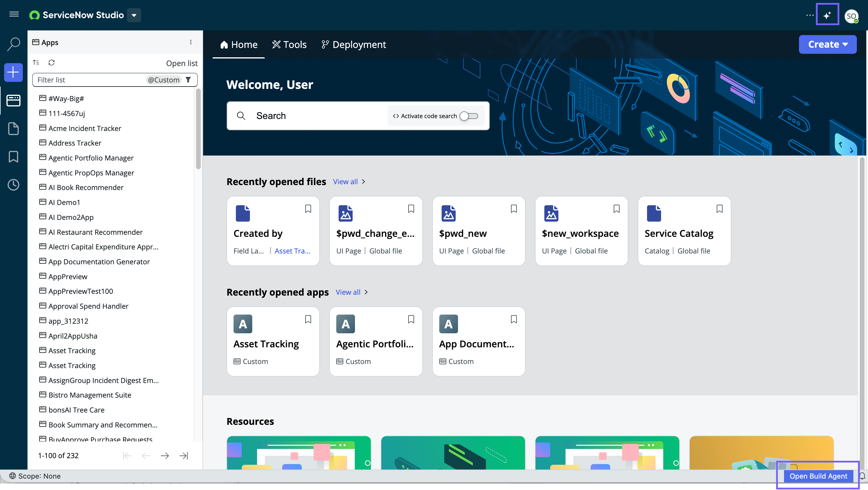
Task: Select the Apps panel icon in sidebar
Action: click(13, 100)
